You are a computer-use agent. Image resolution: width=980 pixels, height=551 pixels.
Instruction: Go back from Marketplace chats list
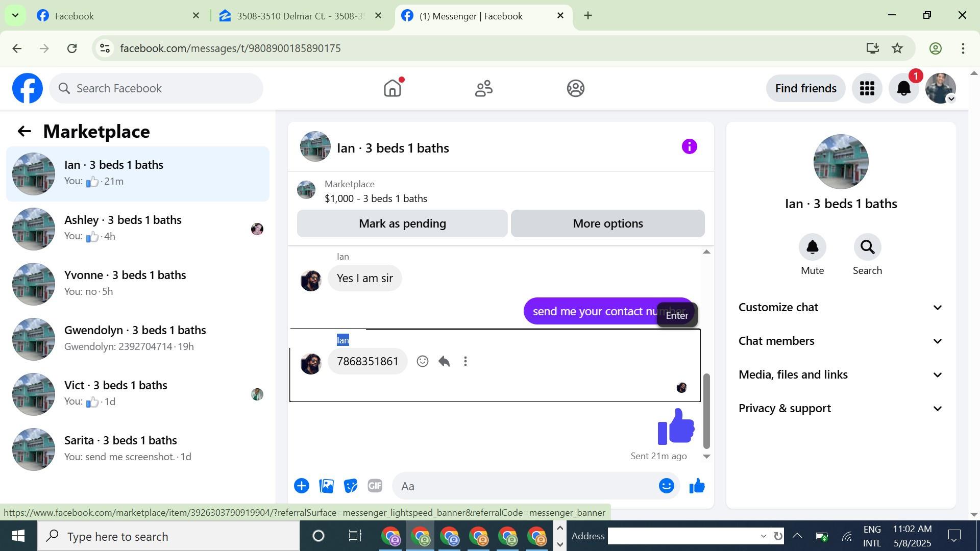tap(24, 132)
